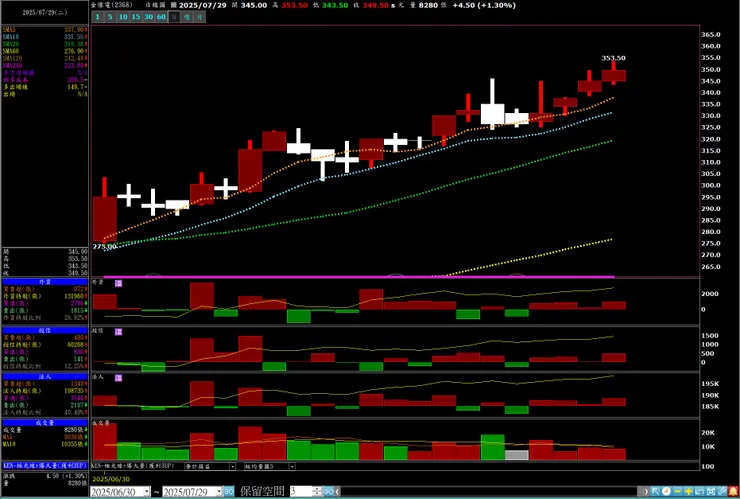Select the 成交量 panel header
740x499 pixels.
pyautogui.click(x=45, y=423)
